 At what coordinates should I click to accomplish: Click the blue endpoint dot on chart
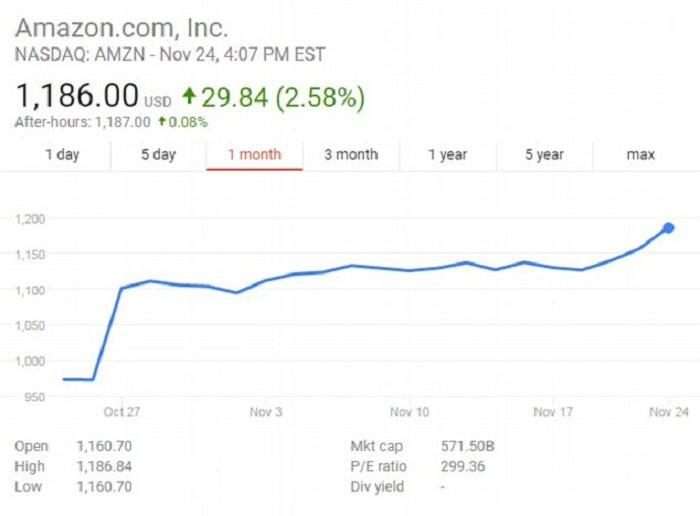pos(668,228)
